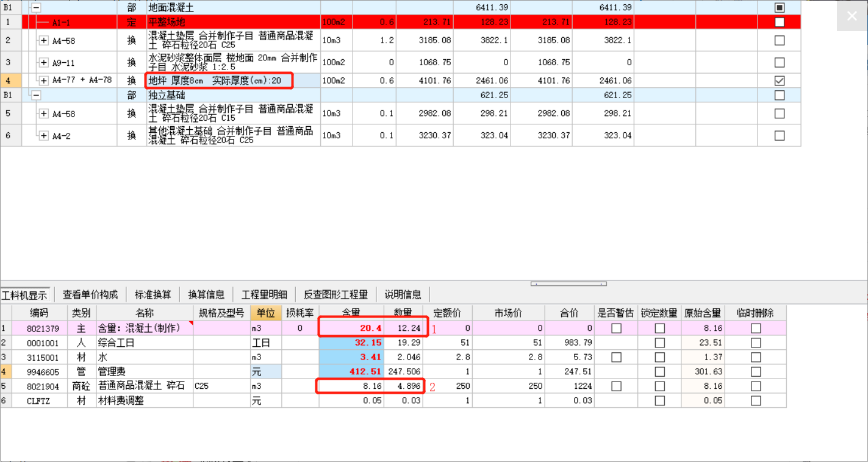
Task: Click the 类别 column header
Action: [x=81, y=313]
